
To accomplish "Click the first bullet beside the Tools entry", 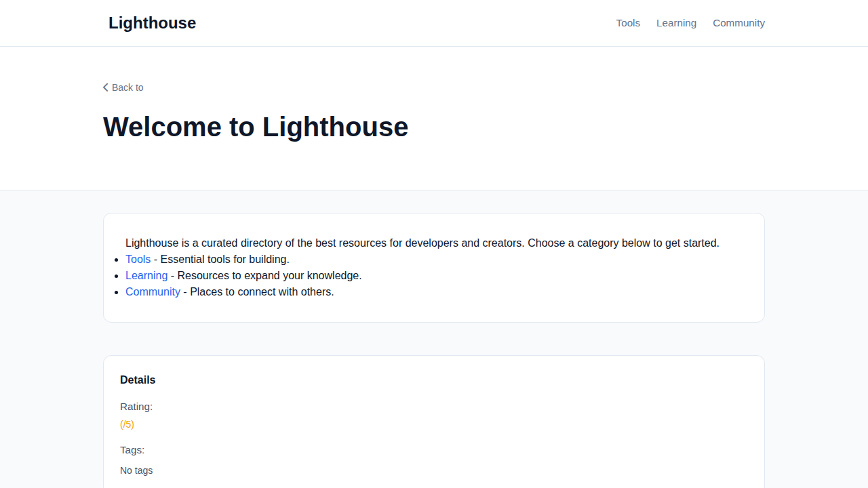I will coord(116,259).
